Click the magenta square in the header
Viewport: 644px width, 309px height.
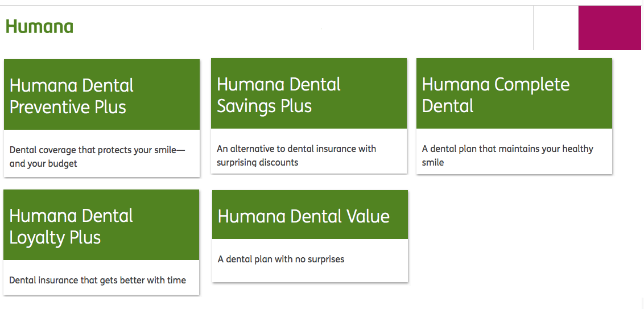point(609,28)
